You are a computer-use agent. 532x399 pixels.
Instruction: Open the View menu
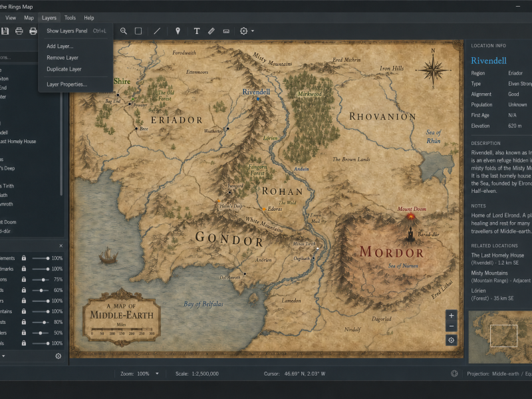point(11,18)
